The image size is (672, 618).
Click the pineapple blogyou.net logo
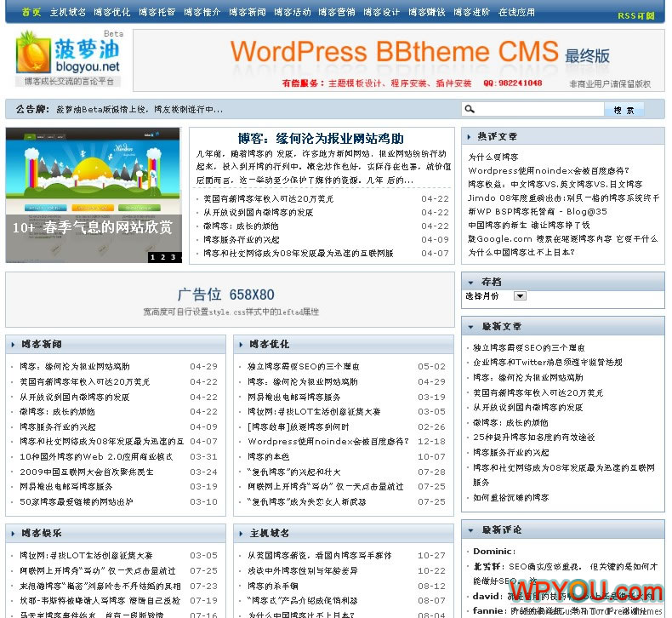click(x=68, y=58)
